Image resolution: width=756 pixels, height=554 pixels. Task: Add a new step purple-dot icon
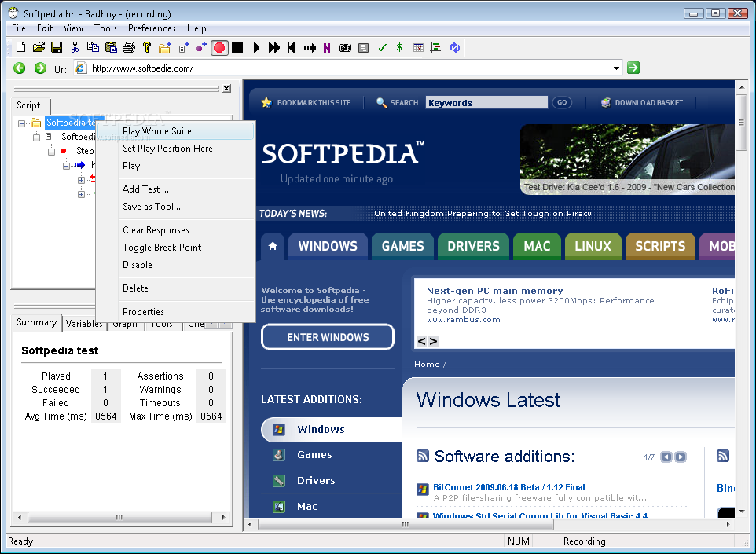coord(201,47)
